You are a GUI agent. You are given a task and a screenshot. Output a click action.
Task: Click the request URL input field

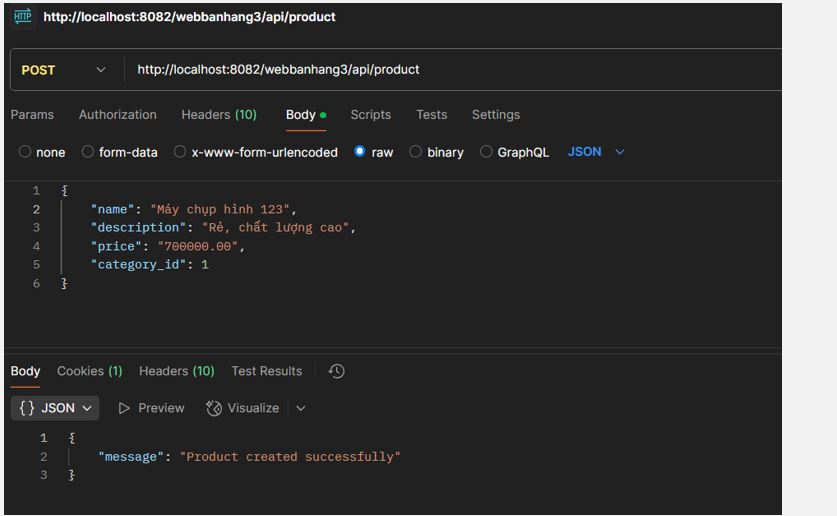[x=450, y=70]
